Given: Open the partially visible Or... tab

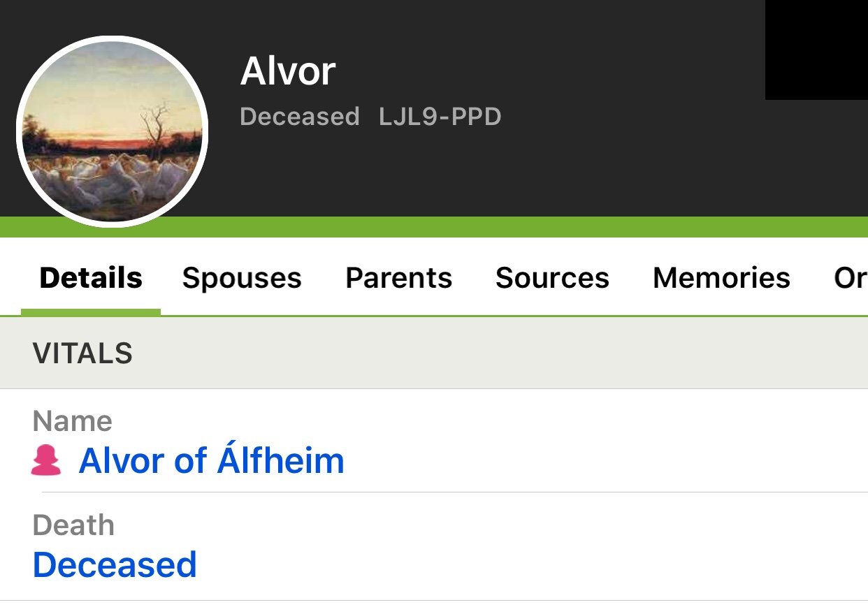Looking at the screenshot, I should (851, 278).
